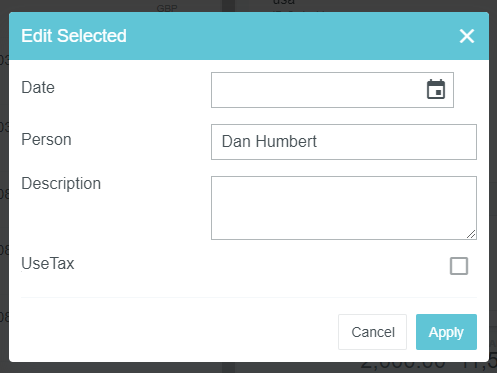
Task: Click the dimmed overlay left of dialog
Action: pos(4,187)
